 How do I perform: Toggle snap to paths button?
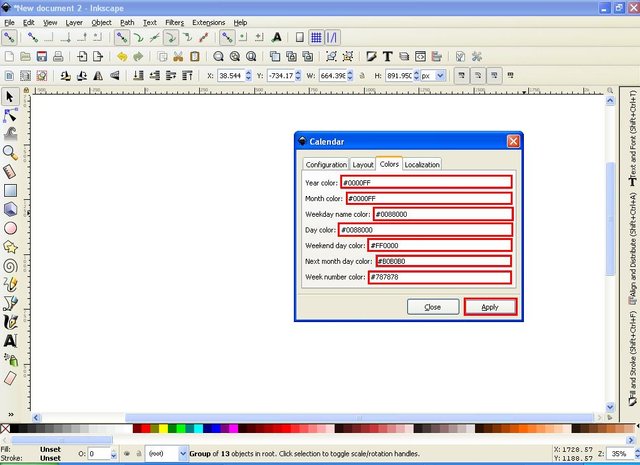(138, 38)
